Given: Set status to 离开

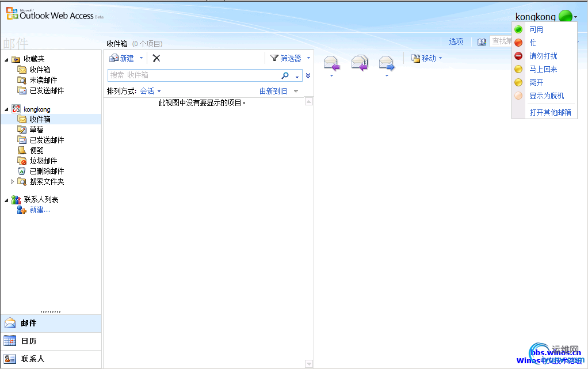Looking at the screenshot, I should [536, 82].
